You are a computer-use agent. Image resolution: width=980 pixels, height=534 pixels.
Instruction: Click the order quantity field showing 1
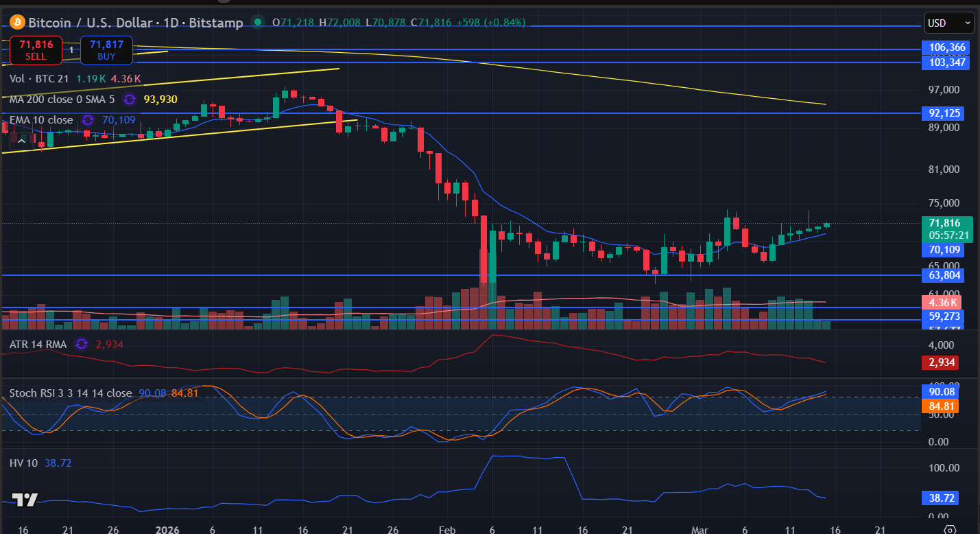pyautogui.click(x=71, y=50)
